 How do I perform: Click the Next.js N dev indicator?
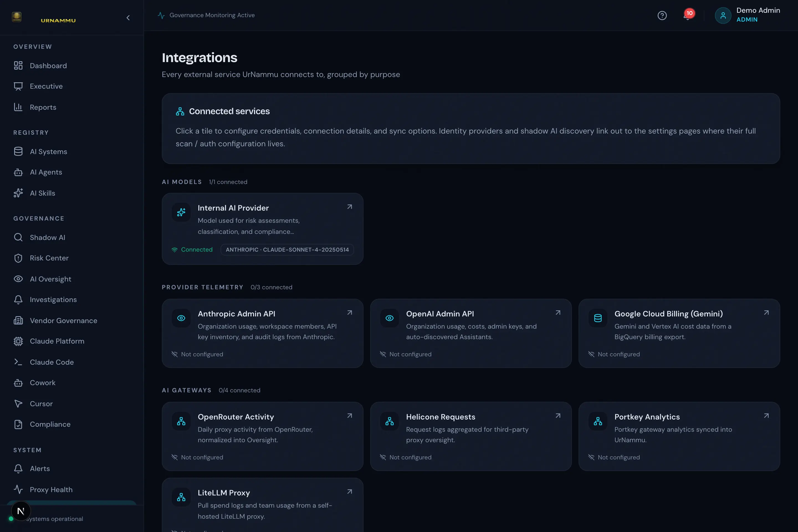point(21,511)
